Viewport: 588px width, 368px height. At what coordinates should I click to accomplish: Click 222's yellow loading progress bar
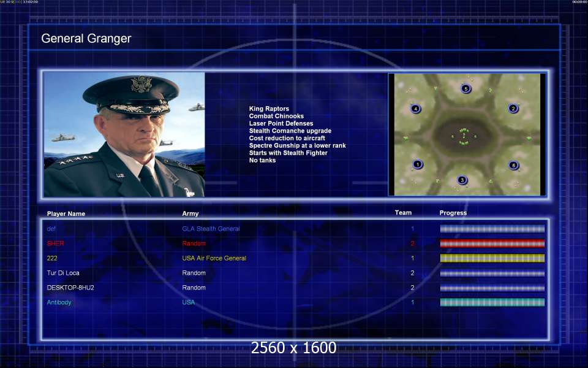pos(492,258)
